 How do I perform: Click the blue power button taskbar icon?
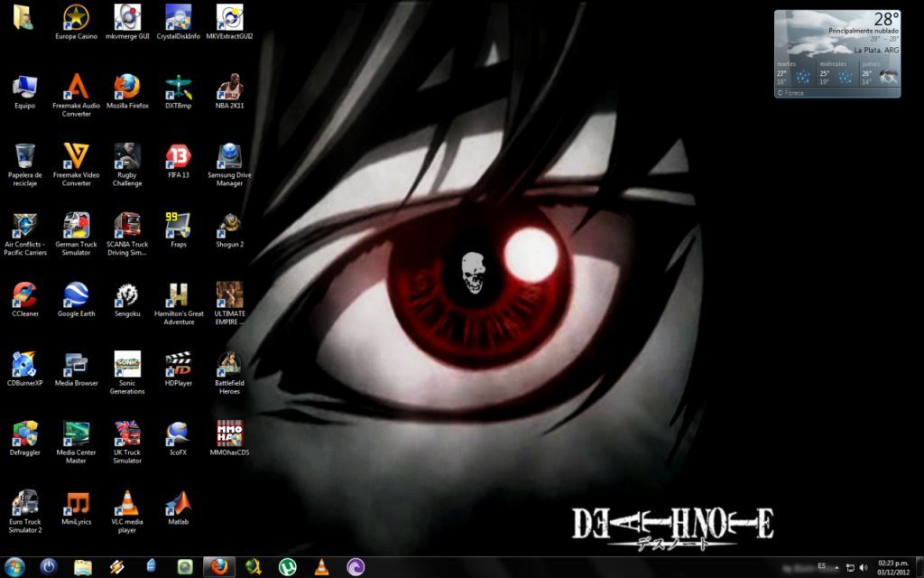click(x=49, y=567)
